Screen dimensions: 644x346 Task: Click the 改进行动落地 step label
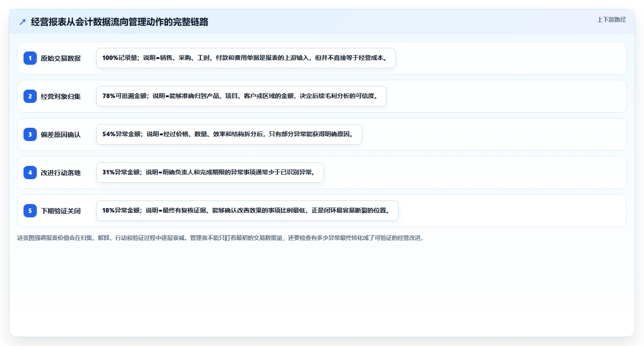coord(61,173)
